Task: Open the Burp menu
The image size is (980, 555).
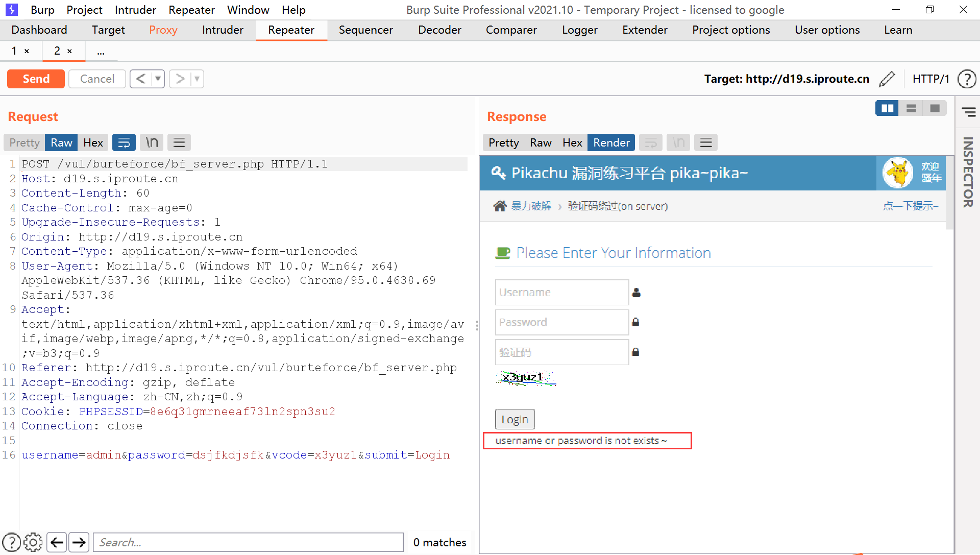Action: pos(42,10)
